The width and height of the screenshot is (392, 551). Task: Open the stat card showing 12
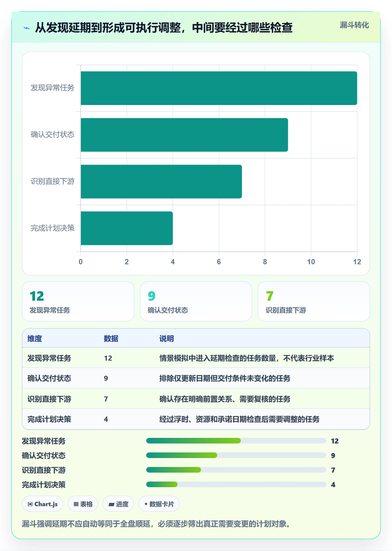coord(78,301)
